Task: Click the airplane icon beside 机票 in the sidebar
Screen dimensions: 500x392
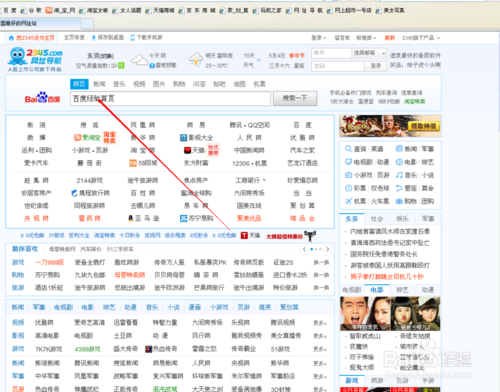Action: pos(348,201)
